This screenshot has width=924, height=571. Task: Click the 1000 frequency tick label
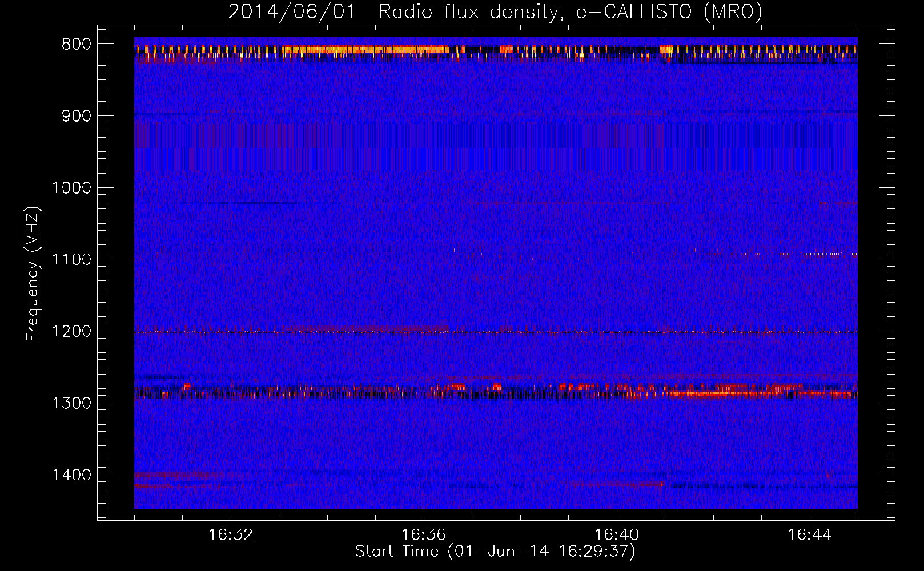tap(71, 188)
